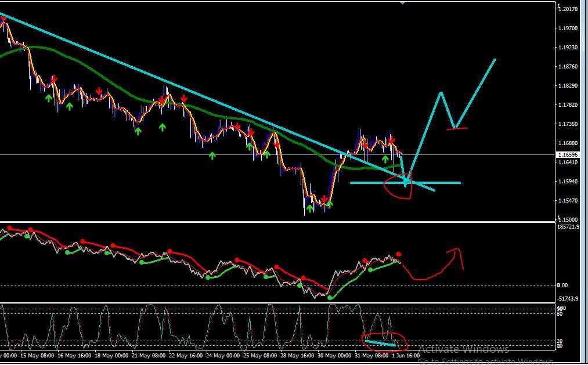588x365 pixels.
Task: Click the chart shift triangle marker at top
Action: tap(403, 3)
